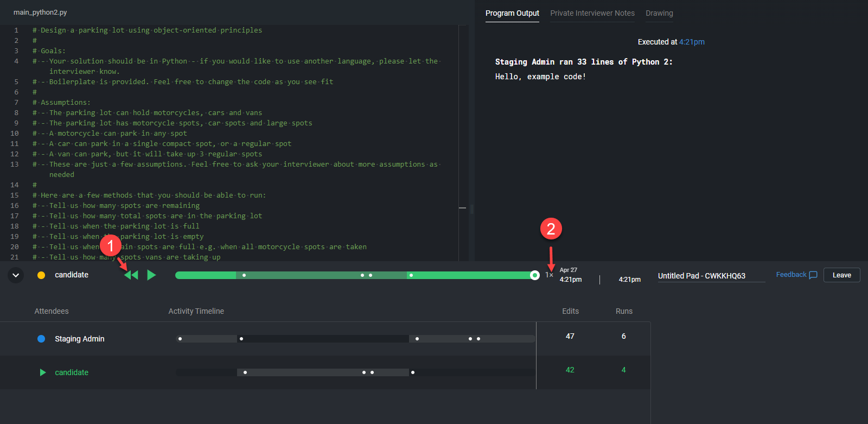Change the 1x playback speed
This screenshot has height=424, width=868.
tap(549, 275)
